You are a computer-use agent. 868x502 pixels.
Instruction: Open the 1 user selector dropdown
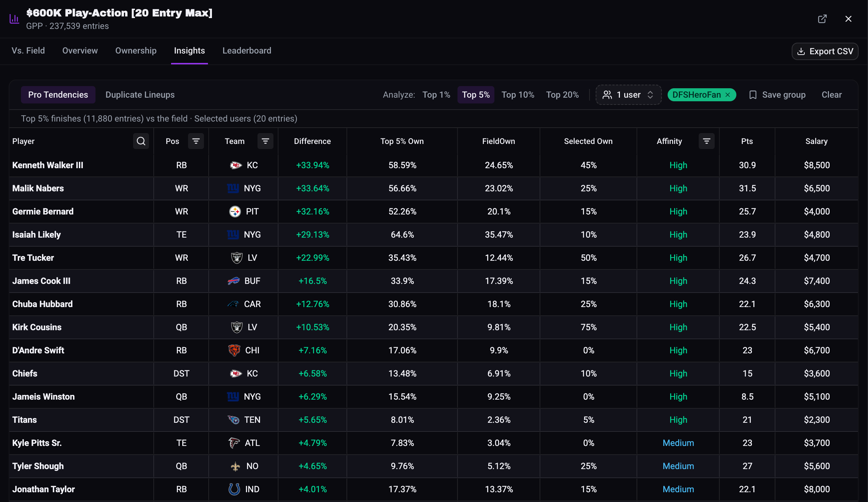629,95
